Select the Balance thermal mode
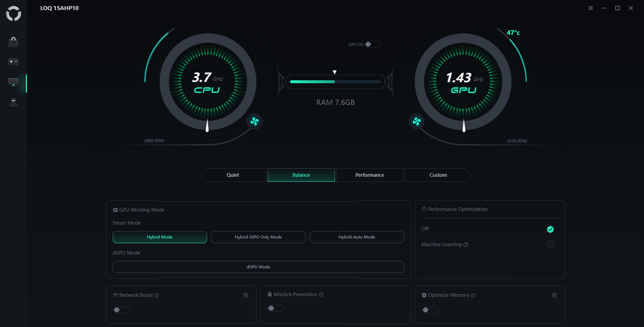Viewport: 644px width, 327px height. coord(301,175)
